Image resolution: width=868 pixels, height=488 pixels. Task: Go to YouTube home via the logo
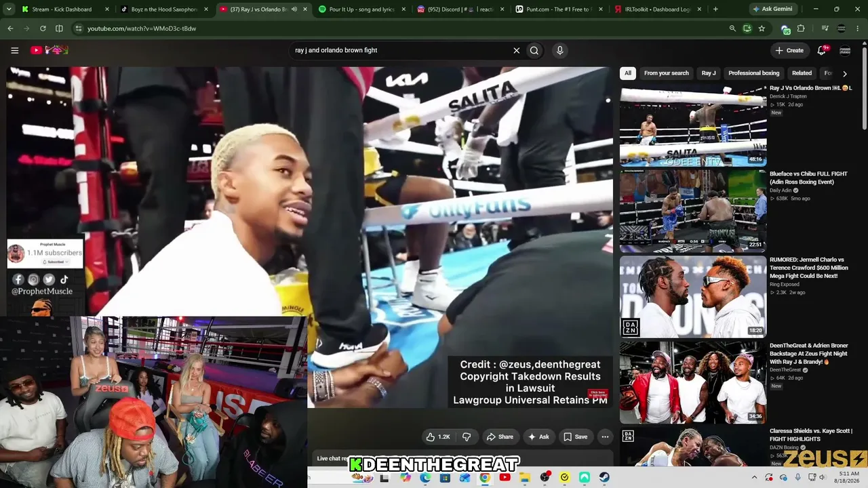(50, 50)
